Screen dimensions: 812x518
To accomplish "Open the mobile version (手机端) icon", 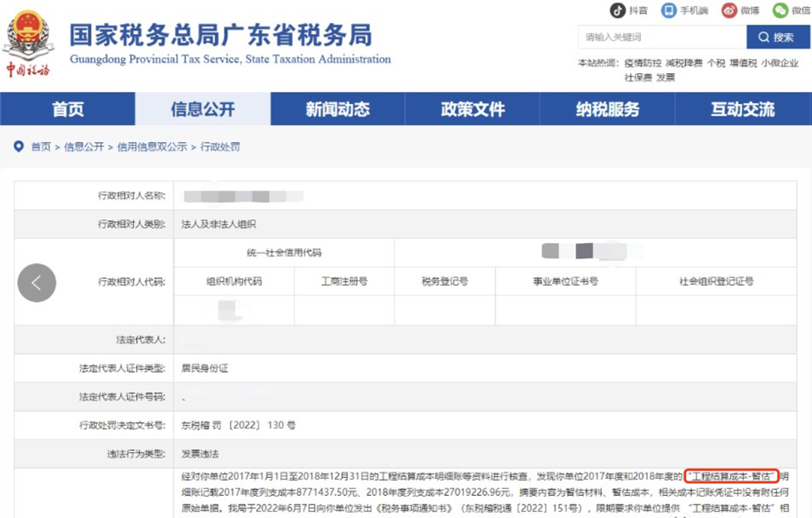I will [669, 10].
